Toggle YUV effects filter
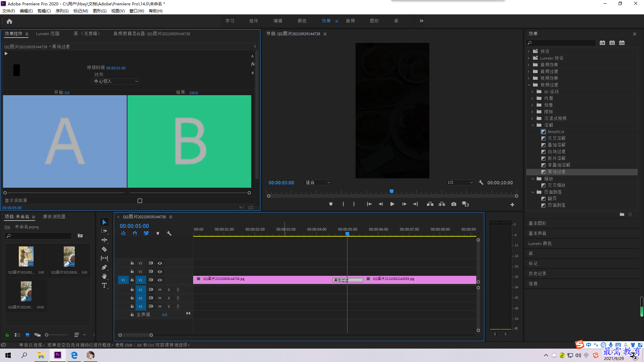The width and height of the screenshot is (644, 362). coord(622,43)
